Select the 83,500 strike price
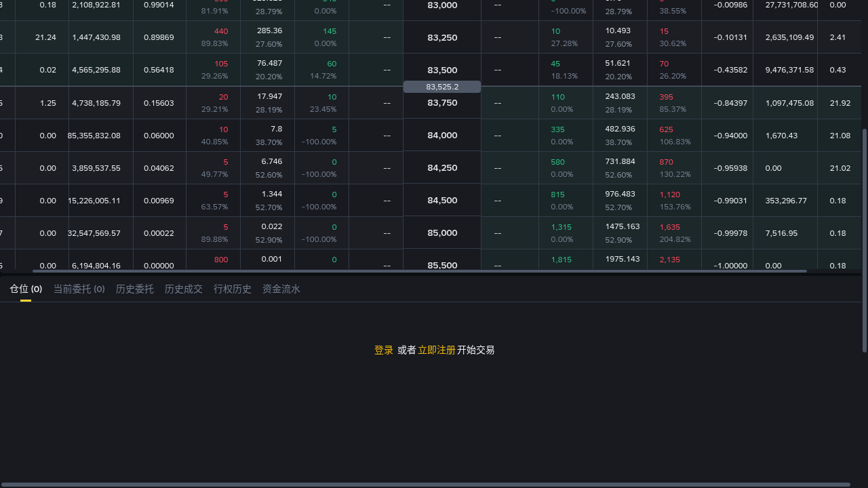 coord(442,70)
